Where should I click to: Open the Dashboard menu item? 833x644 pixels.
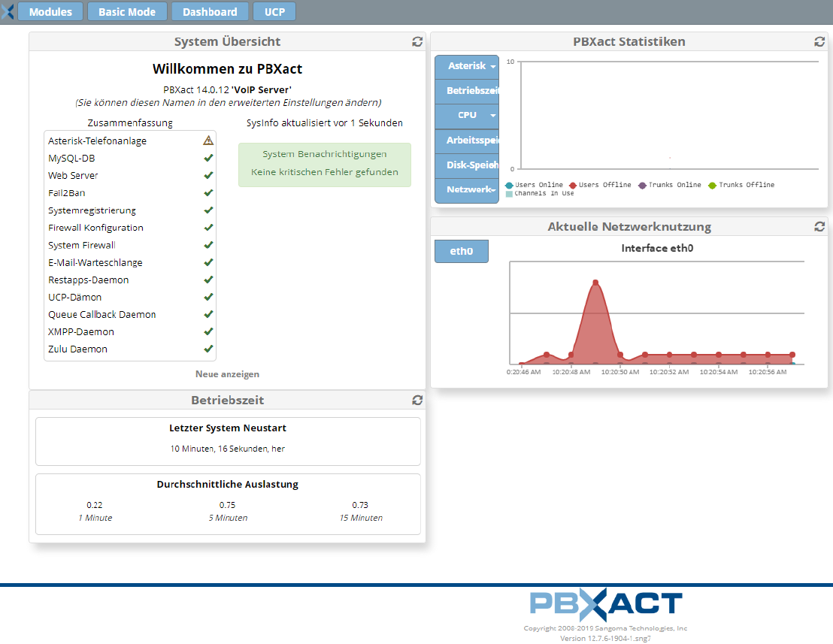pos(210,11)
